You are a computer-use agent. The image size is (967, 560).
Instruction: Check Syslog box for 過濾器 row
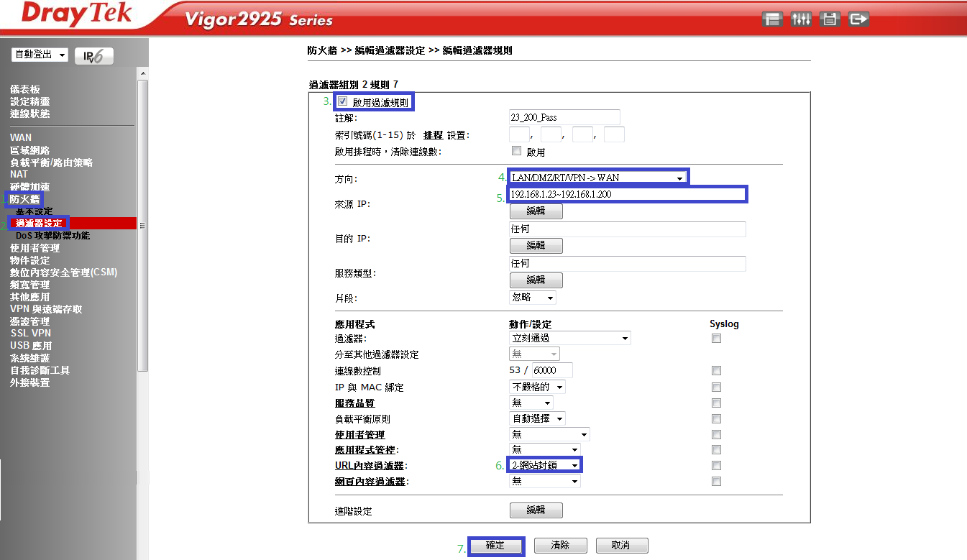[716, 339]
